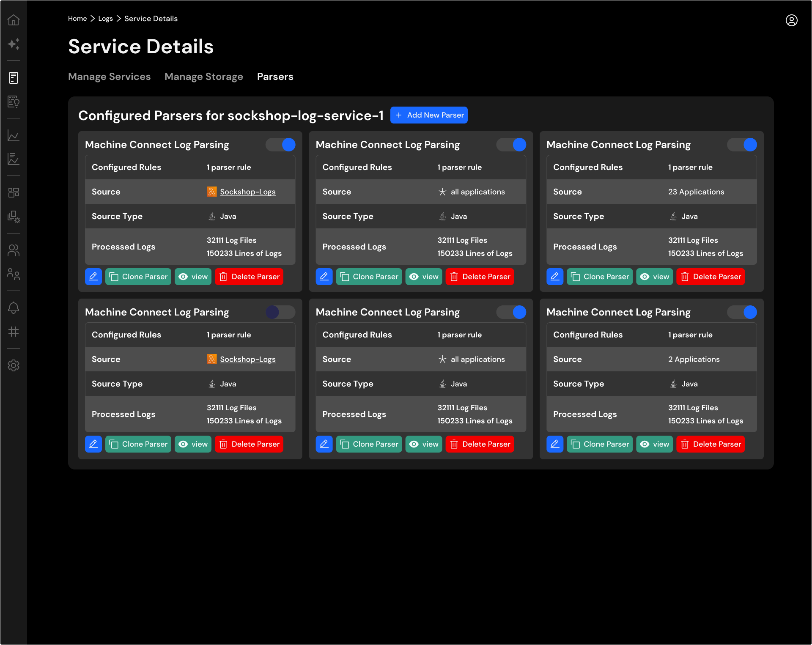
Task: Go to Home in the breadcrumb
Action: tap(77, 19)
